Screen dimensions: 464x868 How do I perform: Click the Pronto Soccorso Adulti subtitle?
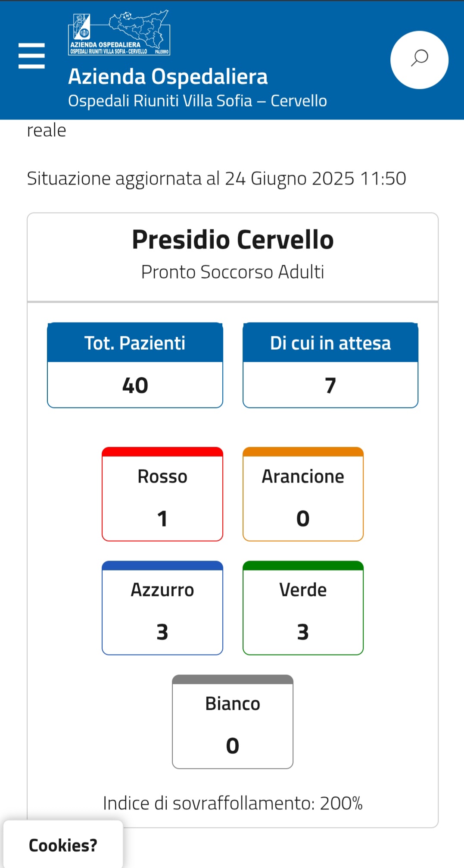(233, 272)
